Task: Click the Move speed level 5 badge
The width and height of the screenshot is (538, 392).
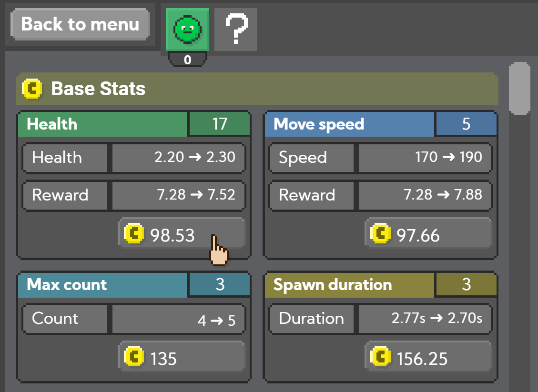Action: point(466,124)
